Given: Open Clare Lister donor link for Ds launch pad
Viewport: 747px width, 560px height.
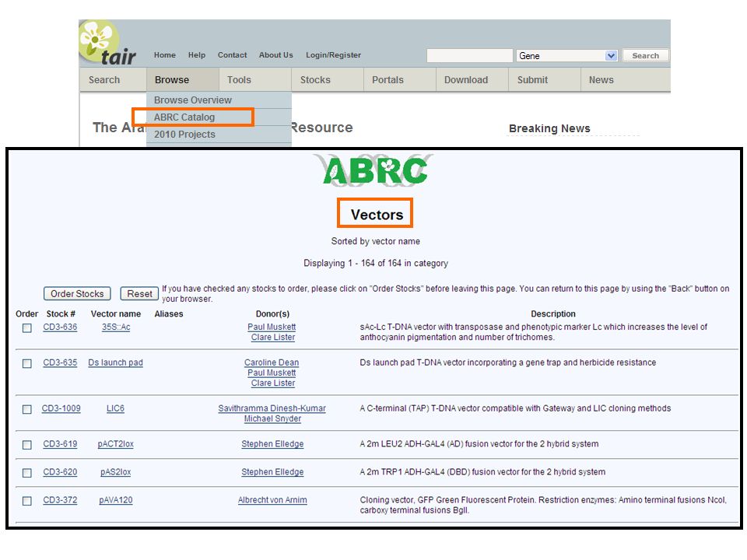Looking at the screenshot, I should click(273, 383).
